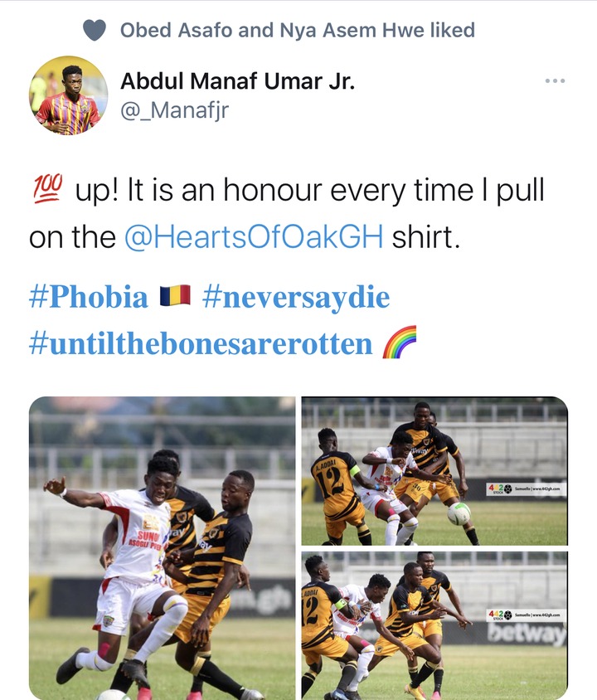This screenshot has width=597, height=700.
Task: Click the flag emoji after #Phobia
Action: [x=175, y=296]
